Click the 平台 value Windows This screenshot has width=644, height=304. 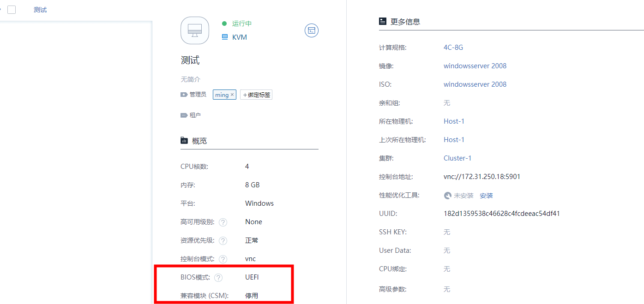(259, 203)
